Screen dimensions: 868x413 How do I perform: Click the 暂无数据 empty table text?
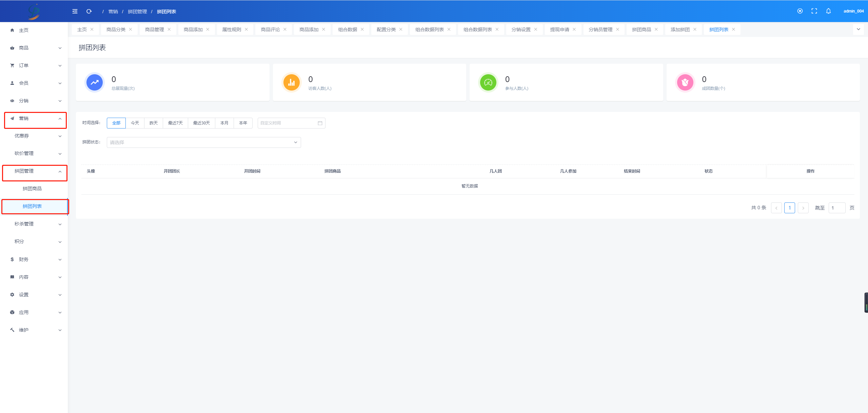[470, 186]
